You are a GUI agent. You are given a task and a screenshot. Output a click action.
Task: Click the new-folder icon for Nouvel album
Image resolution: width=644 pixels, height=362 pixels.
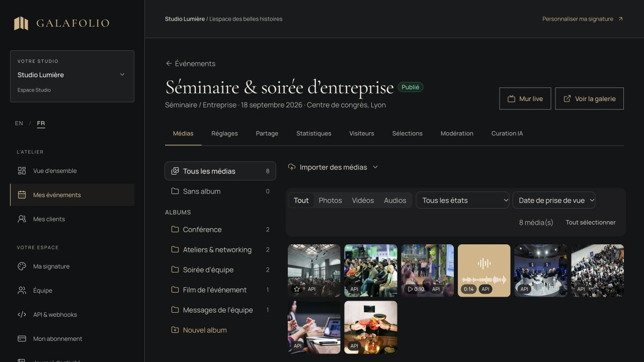tap(175, 330)
